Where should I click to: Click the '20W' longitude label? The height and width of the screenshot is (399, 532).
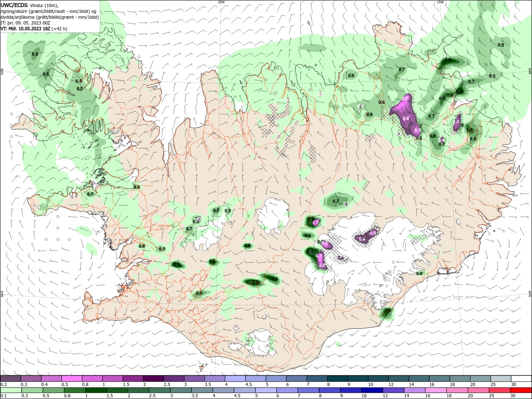coord(221,2)
